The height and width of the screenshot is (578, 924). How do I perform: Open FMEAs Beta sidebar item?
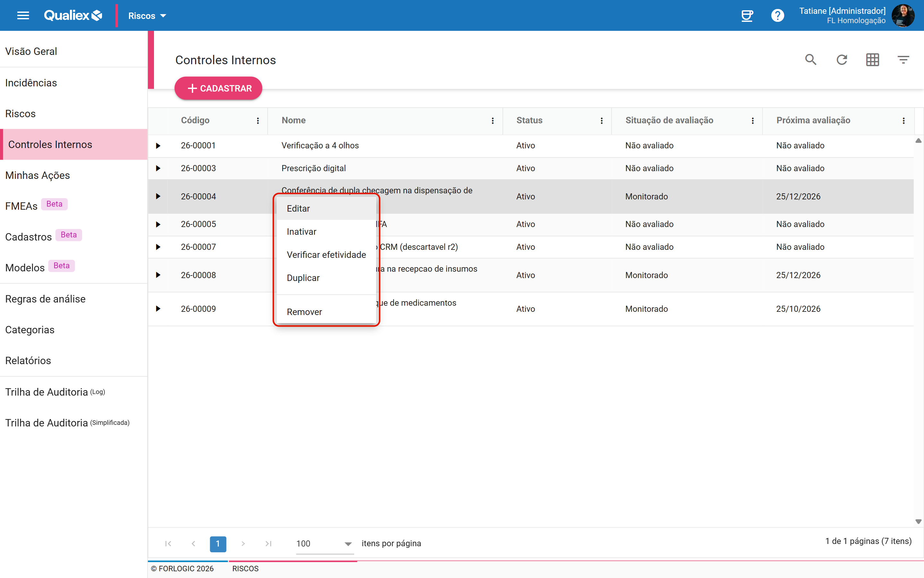pos(74,206)
